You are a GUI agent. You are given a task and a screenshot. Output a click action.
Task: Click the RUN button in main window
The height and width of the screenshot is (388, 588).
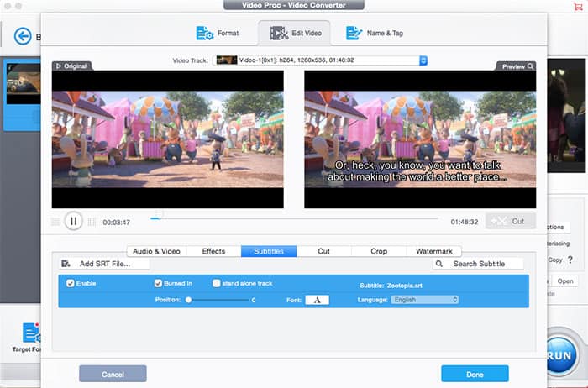(x=560, y=355)
